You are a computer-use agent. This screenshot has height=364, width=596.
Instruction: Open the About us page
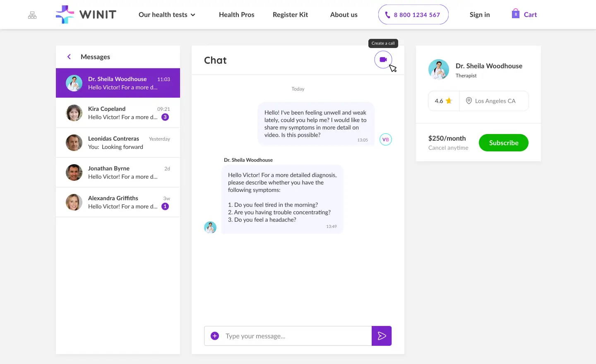click(x=344, y=15)
